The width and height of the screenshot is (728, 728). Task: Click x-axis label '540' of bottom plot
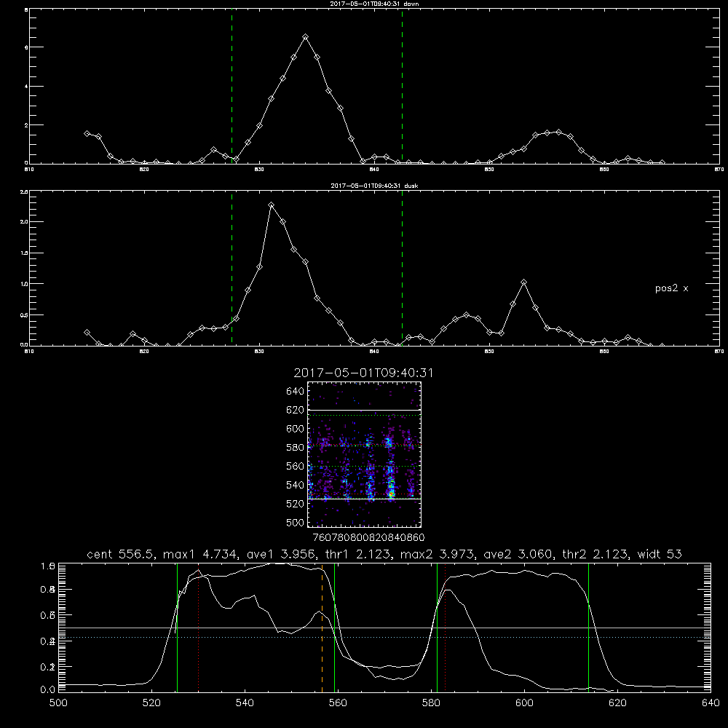[245, 703]
